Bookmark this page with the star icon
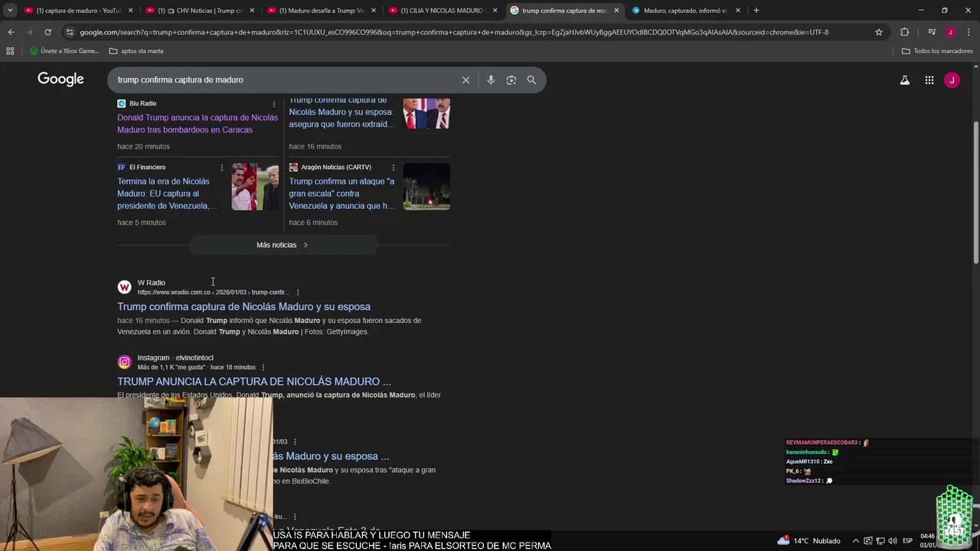Screen dimensions: 980x551 coord(879,32)
